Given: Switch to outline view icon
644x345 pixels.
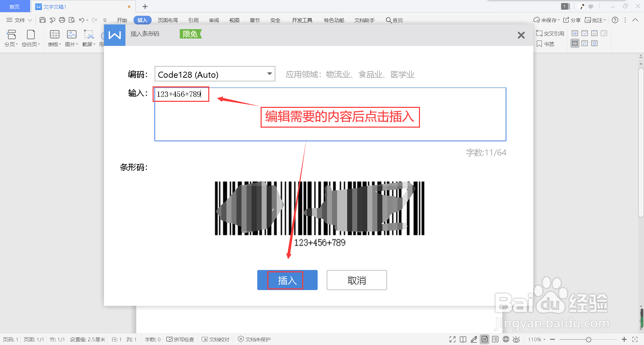Looking at the screenshot, I should (x=495, y=339).
